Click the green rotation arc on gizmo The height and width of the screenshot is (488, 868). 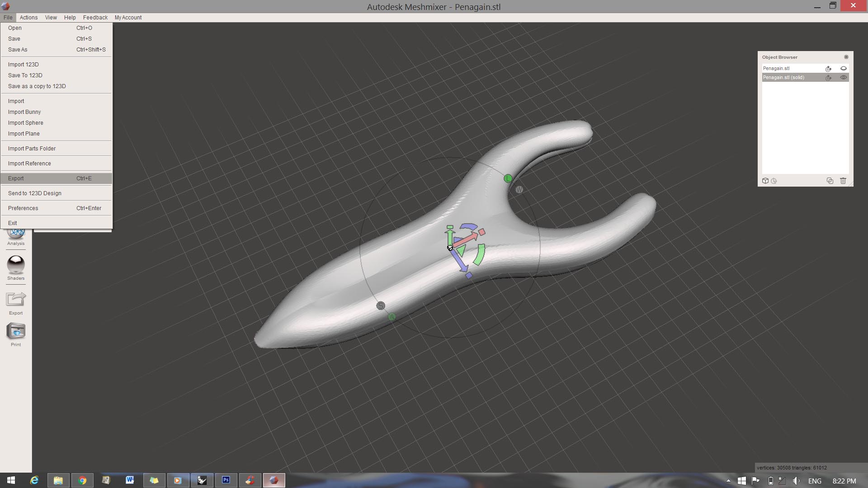(x=480, y=254)
